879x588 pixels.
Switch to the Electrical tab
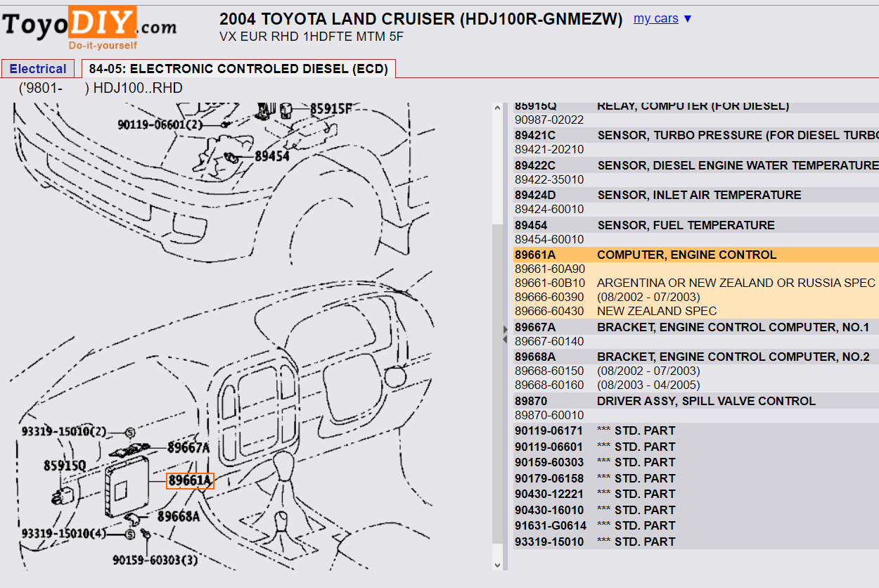point(38,69)
